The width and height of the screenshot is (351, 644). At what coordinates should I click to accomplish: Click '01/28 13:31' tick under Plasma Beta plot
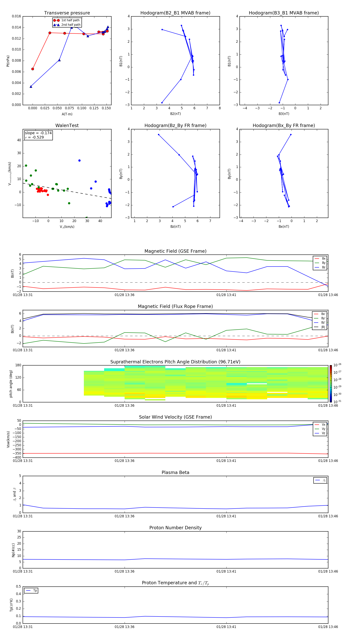click(x=23, y=516)
